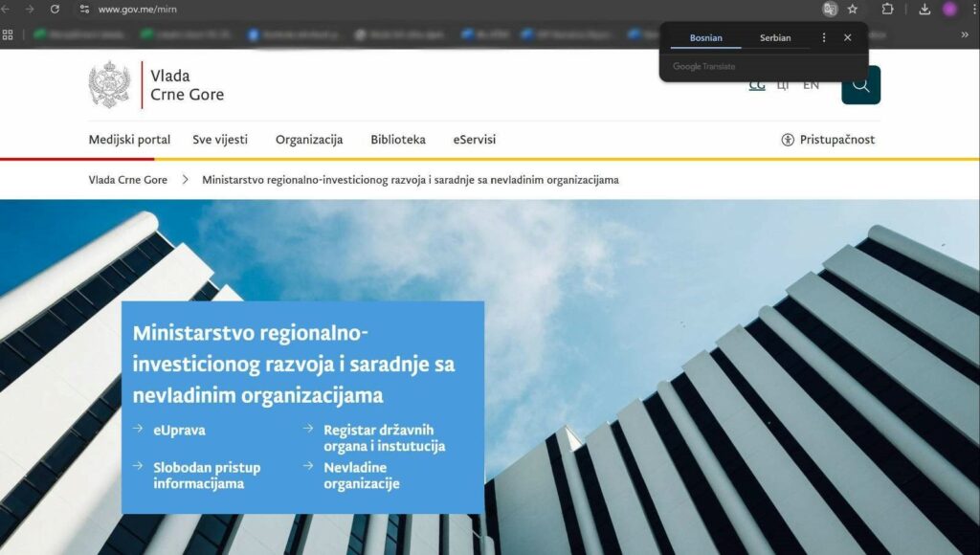Viewport: 980px width, 555px height.
Task: Open the Nevladine organizacije link
Action: click(x=361, y=476)
